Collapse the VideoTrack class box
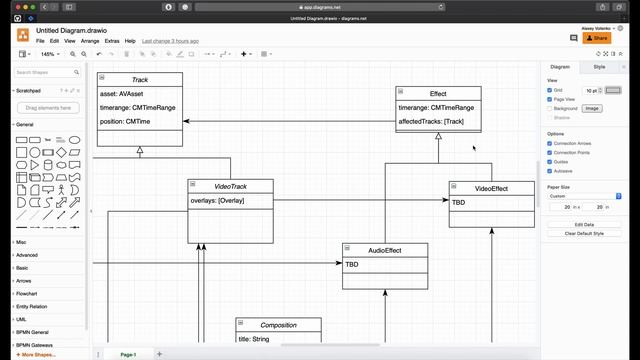This screenshot has width=640, height=360. point(193,184)
